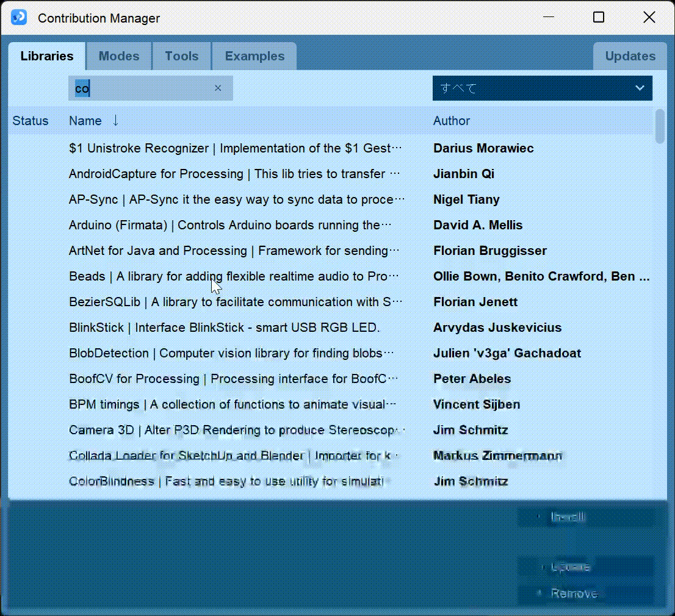Select the ColorBlindness library row
The width and height of the screenshot is (675, 616).
coord(331,481)
